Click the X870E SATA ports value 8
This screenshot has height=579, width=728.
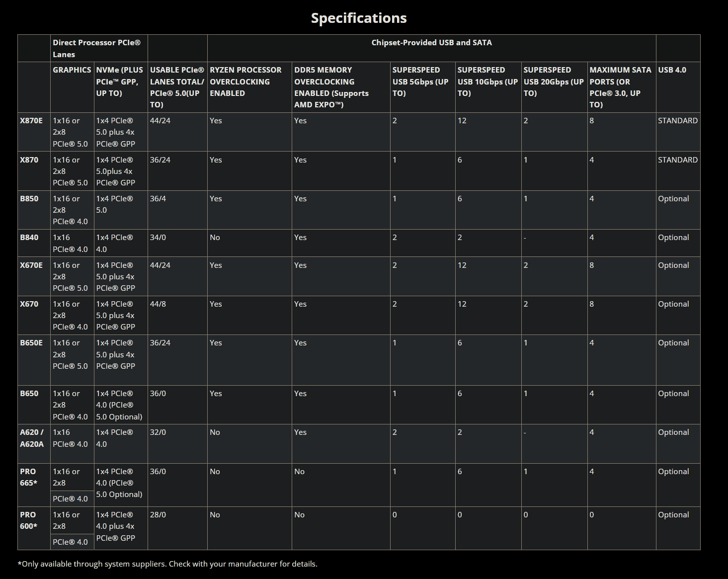[x=591, y=121]
